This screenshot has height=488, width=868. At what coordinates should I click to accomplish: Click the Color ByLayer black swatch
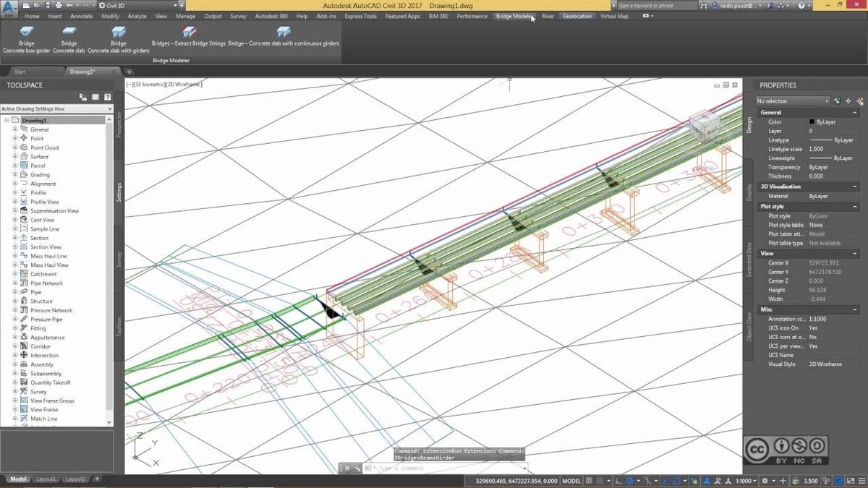point(812,122)
